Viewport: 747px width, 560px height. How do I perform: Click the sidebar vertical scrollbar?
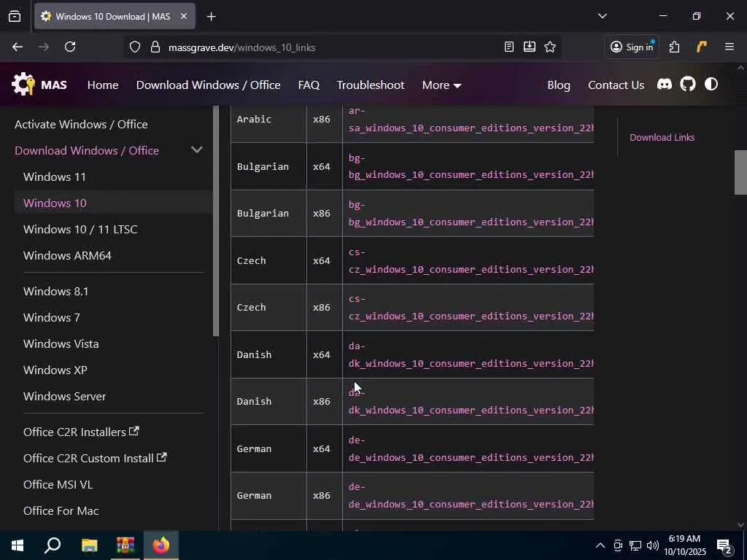(x=216, y=221)
